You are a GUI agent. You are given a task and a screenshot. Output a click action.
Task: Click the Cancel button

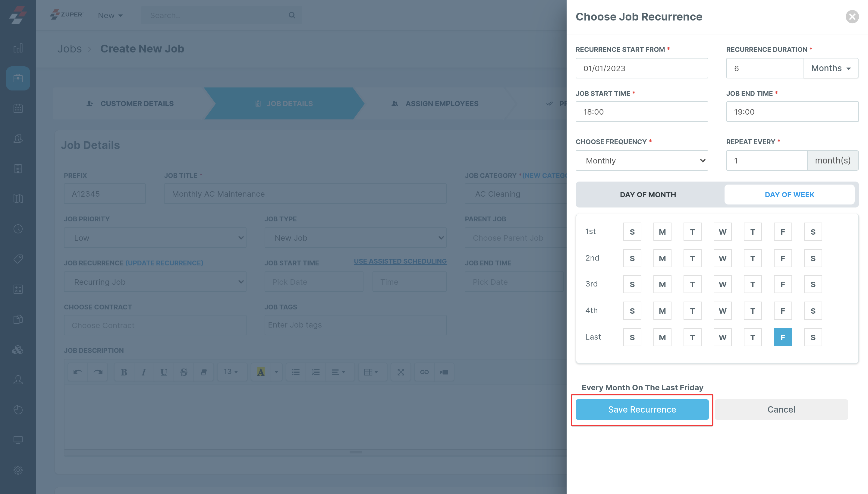[781, 410]
